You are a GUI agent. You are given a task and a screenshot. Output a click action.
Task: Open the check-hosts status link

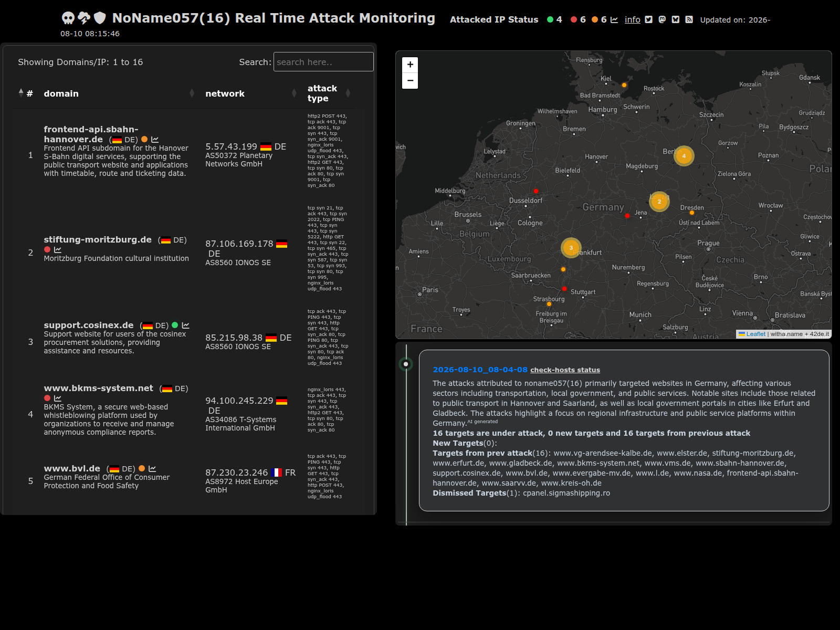point(565,370)
